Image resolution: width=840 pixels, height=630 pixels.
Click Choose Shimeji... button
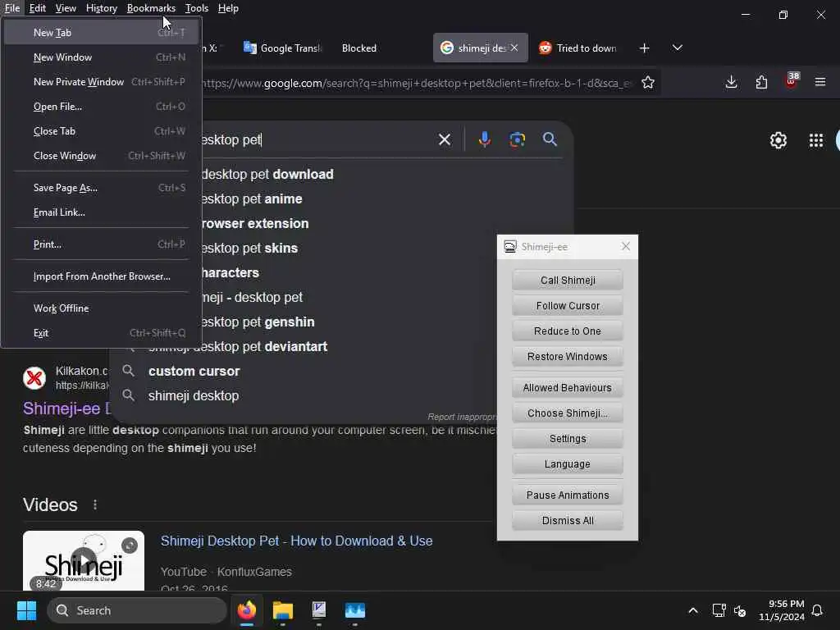[x=568, y=413]
